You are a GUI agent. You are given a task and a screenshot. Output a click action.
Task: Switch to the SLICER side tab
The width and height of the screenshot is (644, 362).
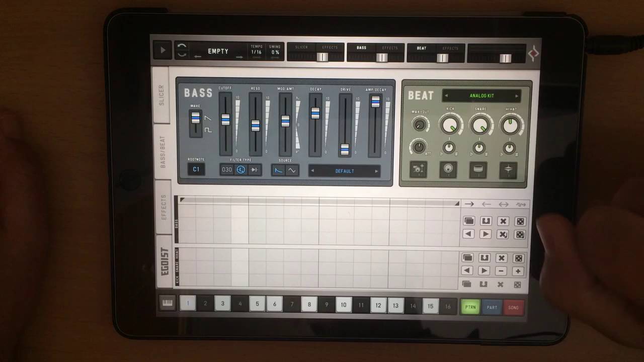[162, 95]
